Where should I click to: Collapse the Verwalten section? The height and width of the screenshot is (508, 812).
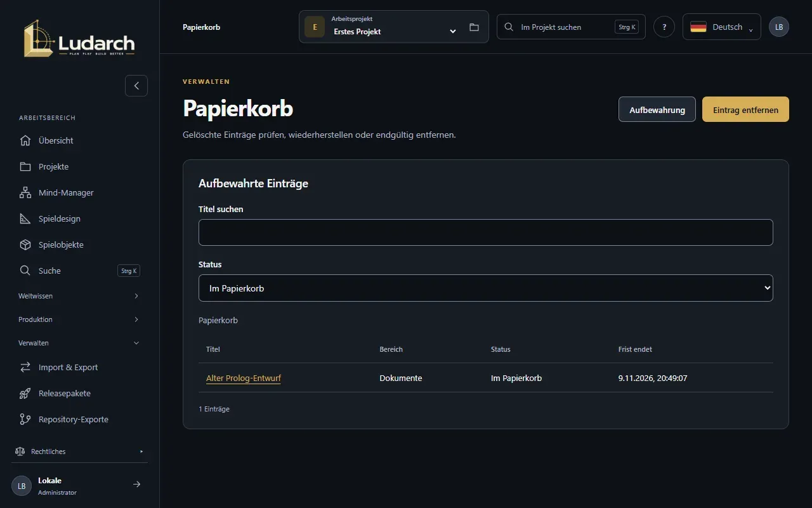[x=79, y=343]
